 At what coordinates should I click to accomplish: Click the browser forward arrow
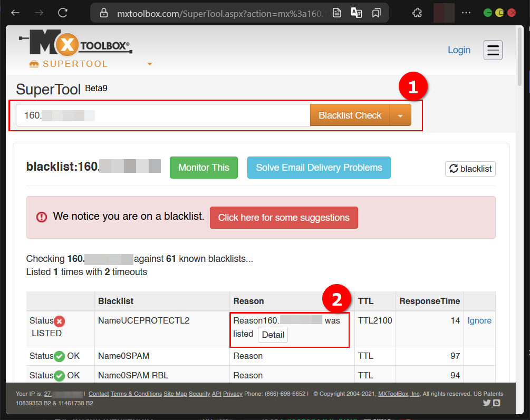point(39,13)
